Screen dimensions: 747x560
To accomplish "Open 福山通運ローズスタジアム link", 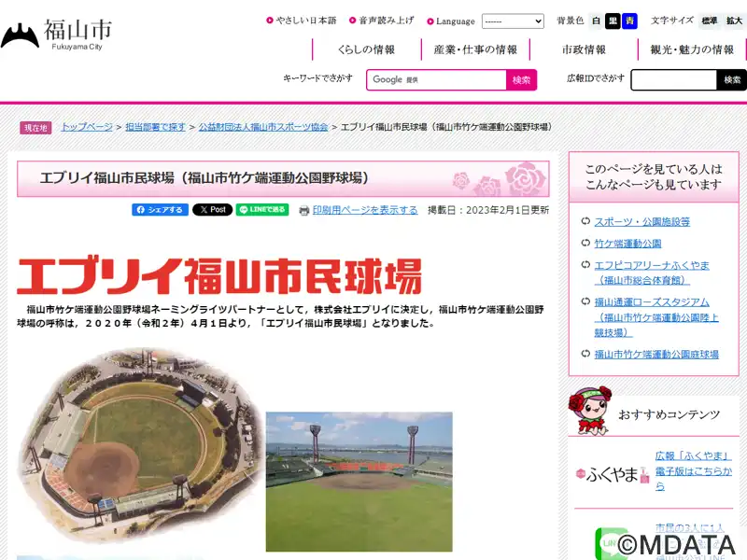I will (x=656, y=317).
